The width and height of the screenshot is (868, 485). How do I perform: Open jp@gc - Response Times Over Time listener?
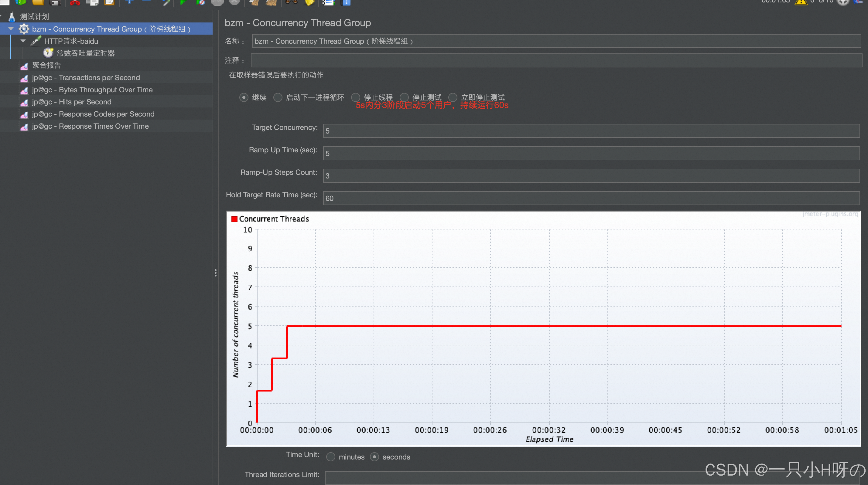coord(90,126)
